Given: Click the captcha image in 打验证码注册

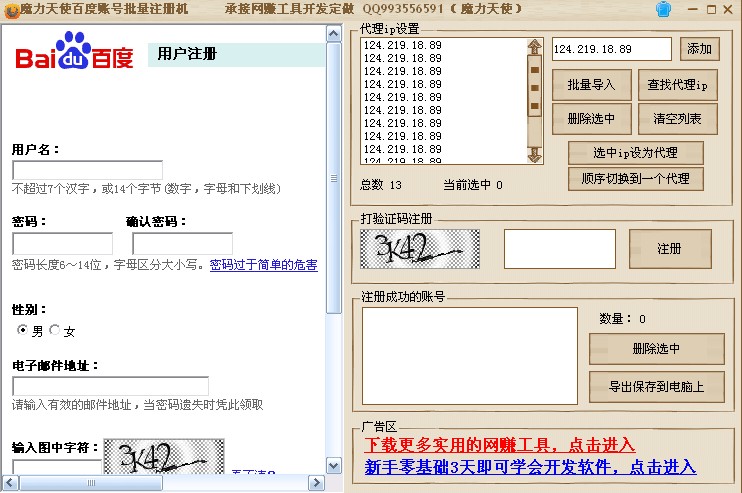Looking at the screenshot, I should 420,249.
